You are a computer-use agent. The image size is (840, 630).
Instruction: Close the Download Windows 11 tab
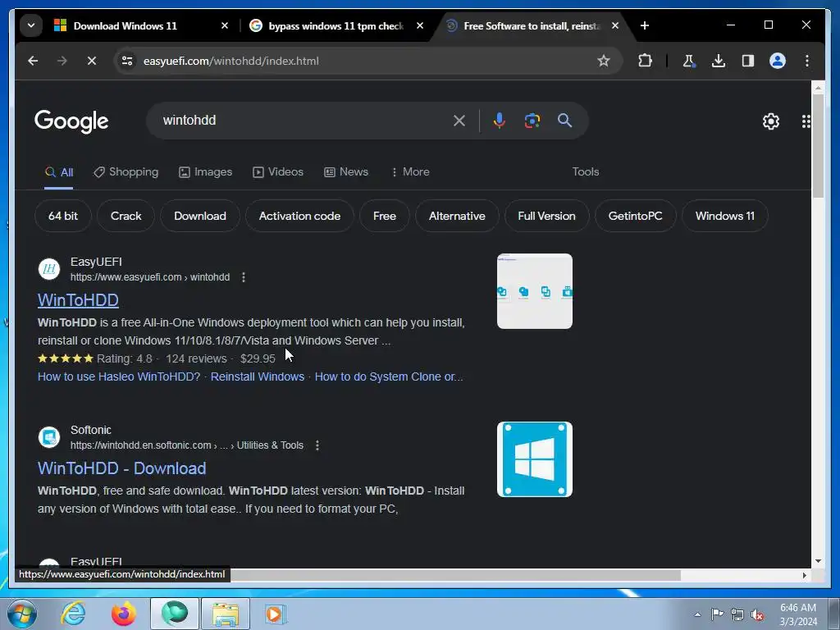(x=225, y=25)
